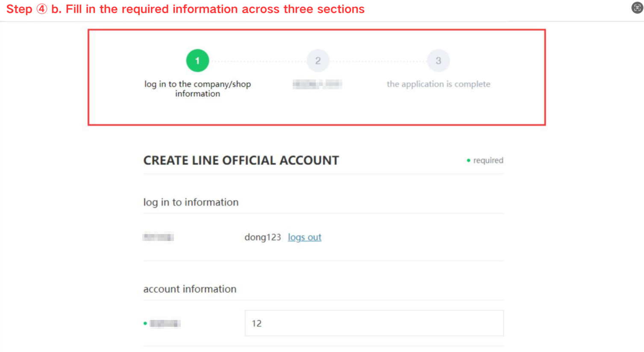This screenshot has width=644, height=352.
Task: Focus the account input field containing 12
Action: point(374,323)
